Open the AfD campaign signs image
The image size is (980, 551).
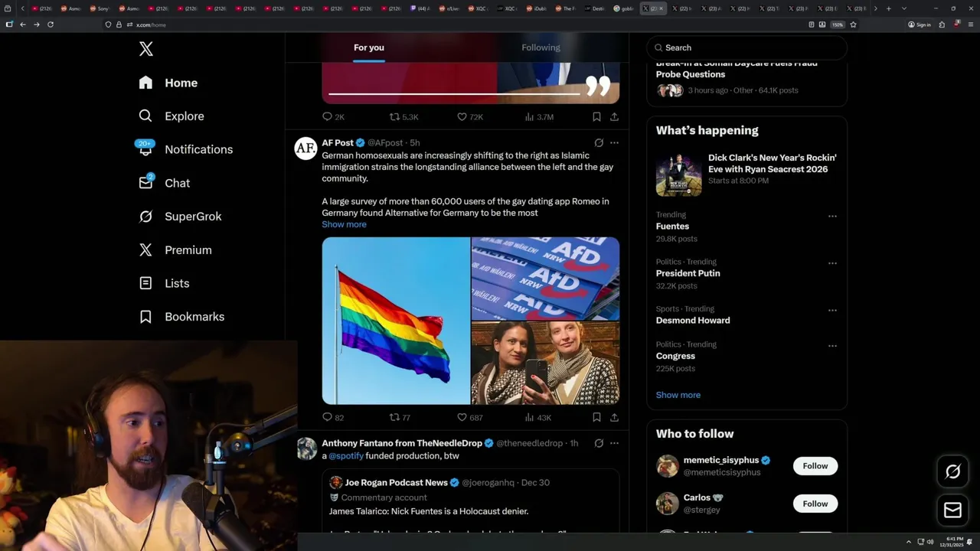[545, 279]
